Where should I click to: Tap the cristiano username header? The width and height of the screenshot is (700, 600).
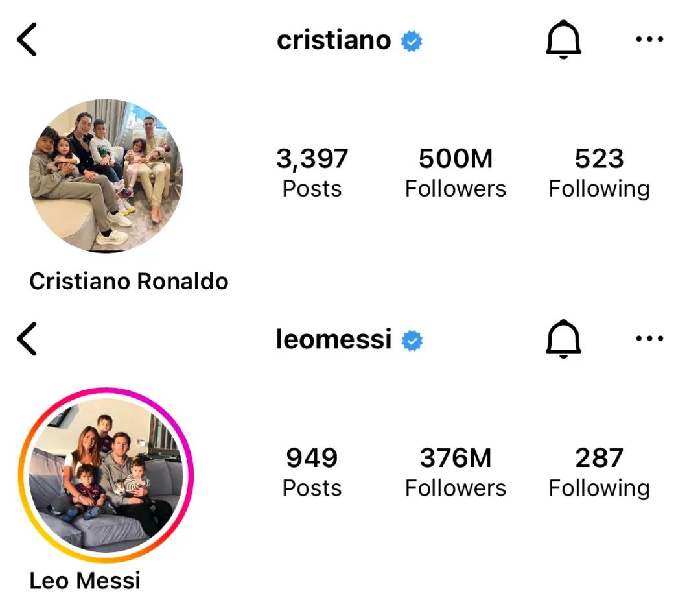click(x=334, y=40)
